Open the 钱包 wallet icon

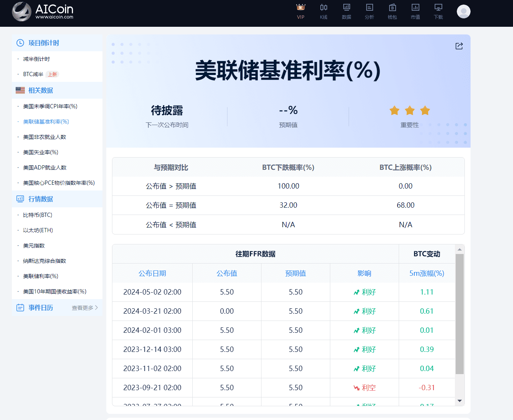point(393,7)
